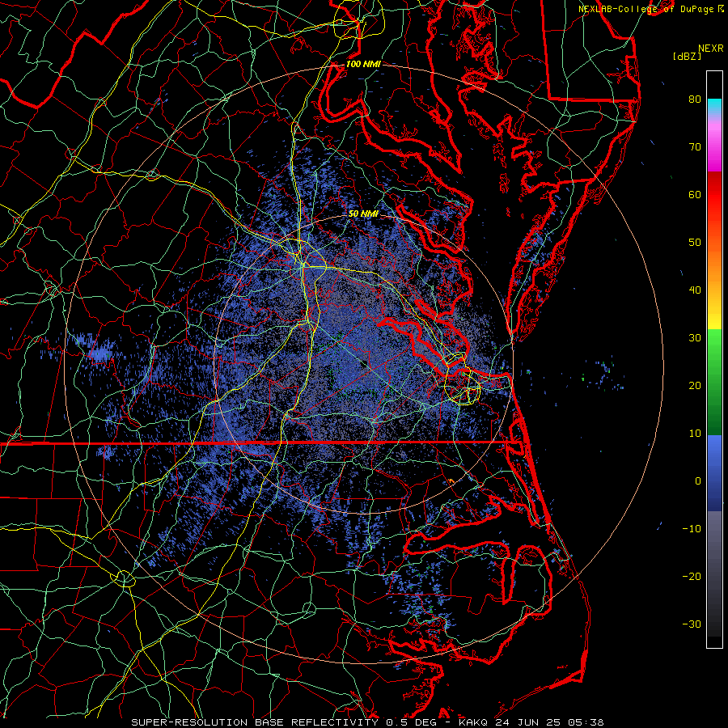
Task: Click the 50 NMI range ring label
Action: pyautogui.click(x=363, y=214)
